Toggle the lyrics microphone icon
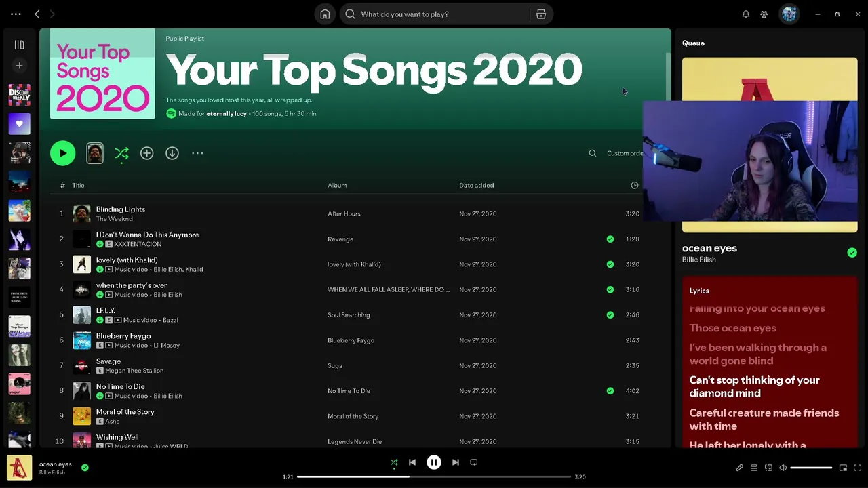The width and height of the screenshot is (868, 488). click(x=740, y=468)
